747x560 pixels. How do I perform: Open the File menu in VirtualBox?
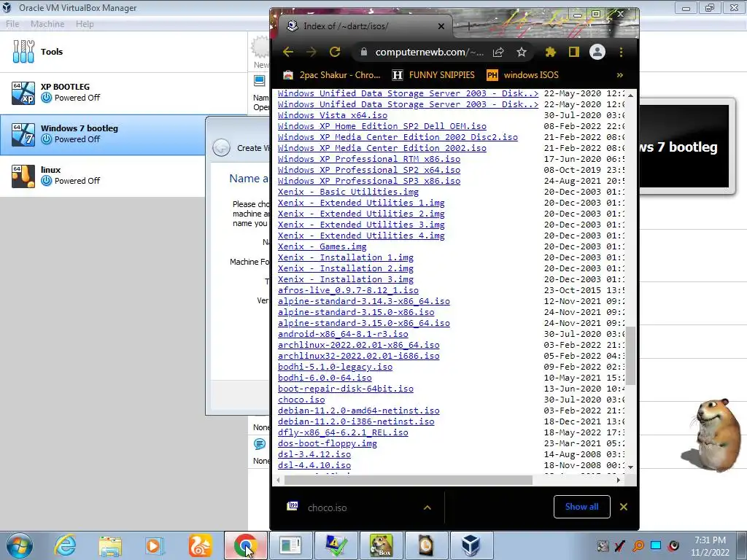(12, 24)
